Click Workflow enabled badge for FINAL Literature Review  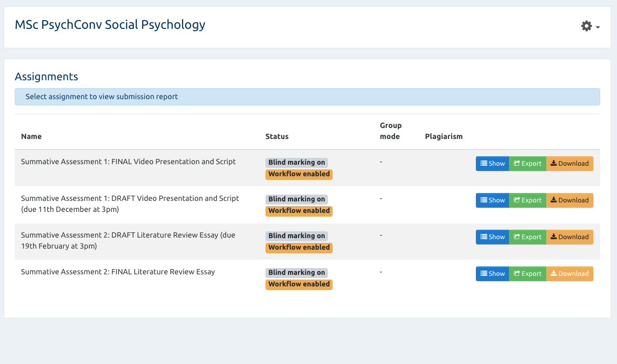tap(299, 284)
